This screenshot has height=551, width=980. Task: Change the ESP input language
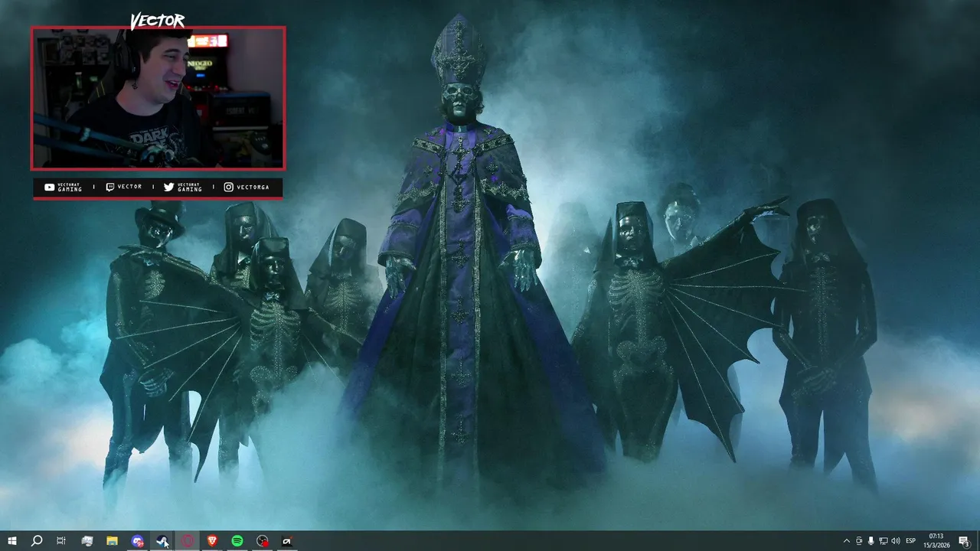(911, 541)
